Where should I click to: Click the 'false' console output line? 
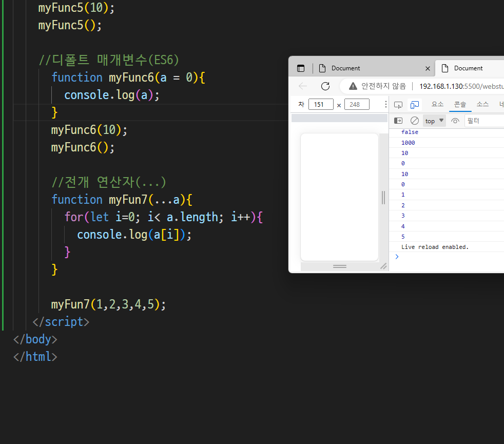pyautogui.click(x=410, y=132)
